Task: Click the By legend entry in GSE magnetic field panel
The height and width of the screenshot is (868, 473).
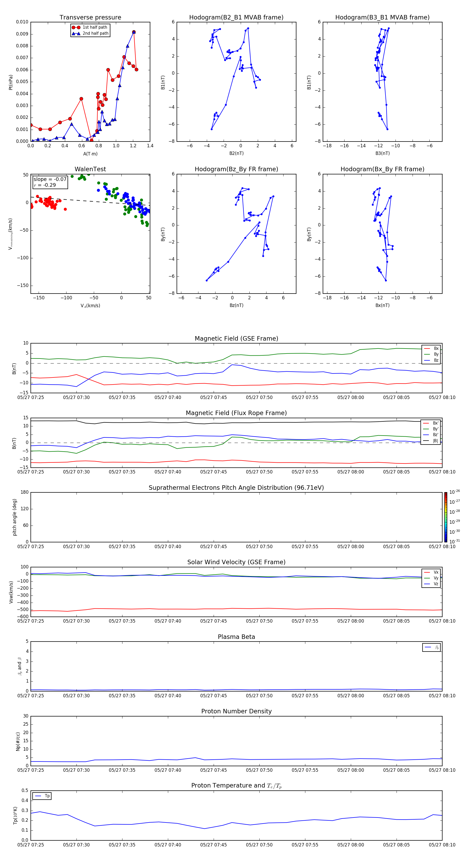Action: 431,354
